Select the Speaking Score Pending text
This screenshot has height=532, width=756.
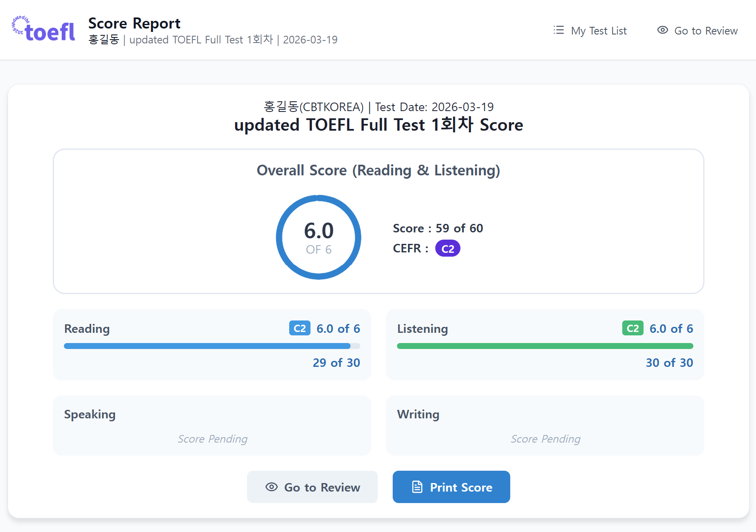click(213, 439)
